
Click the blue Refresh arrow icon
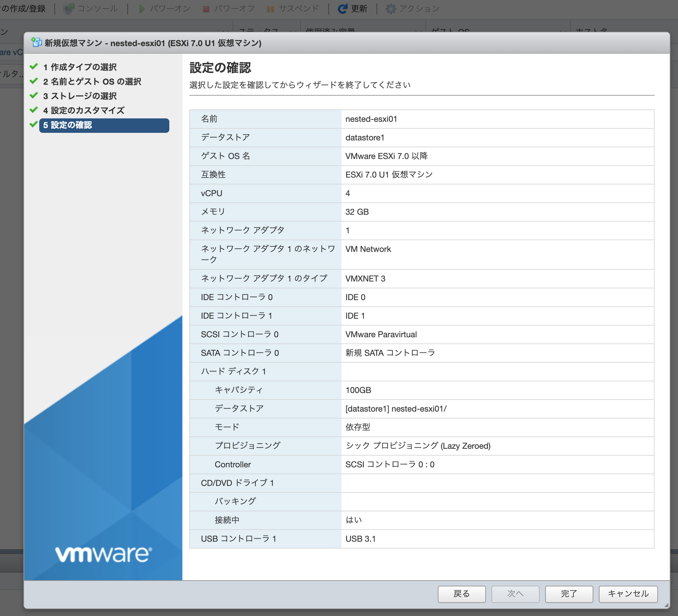(342, 9)
